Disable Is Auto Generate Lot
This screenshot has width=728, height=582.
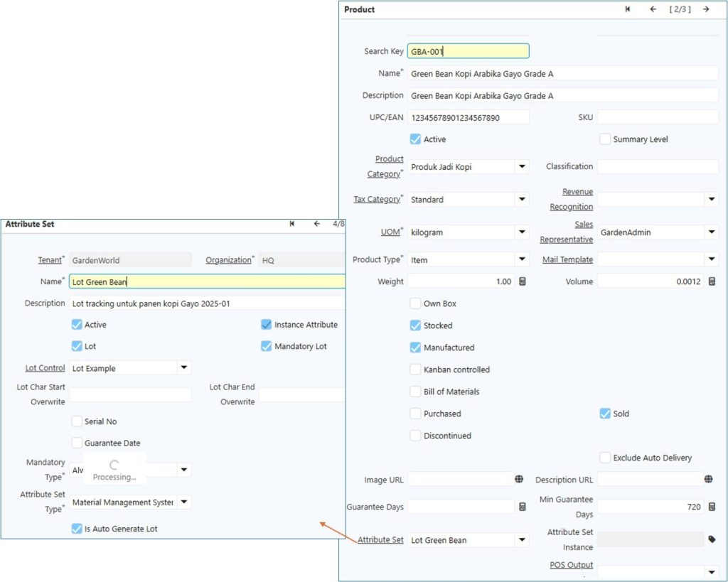tap(77, 529)
